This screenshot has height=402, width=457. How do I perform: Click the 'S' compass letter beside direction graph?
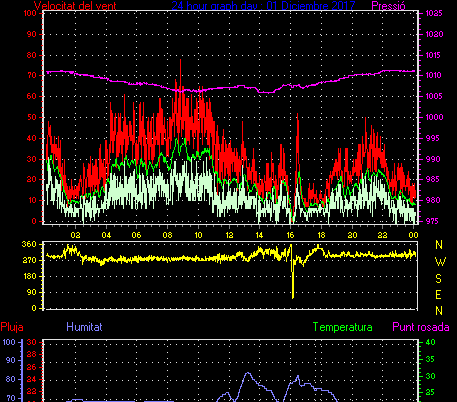point(439,278)
